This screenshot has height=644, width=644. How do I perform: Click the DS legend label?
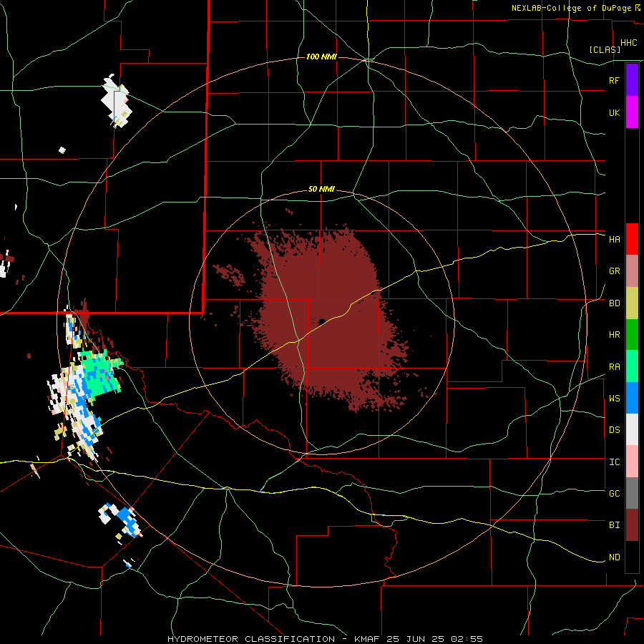(x=615, y=430)
